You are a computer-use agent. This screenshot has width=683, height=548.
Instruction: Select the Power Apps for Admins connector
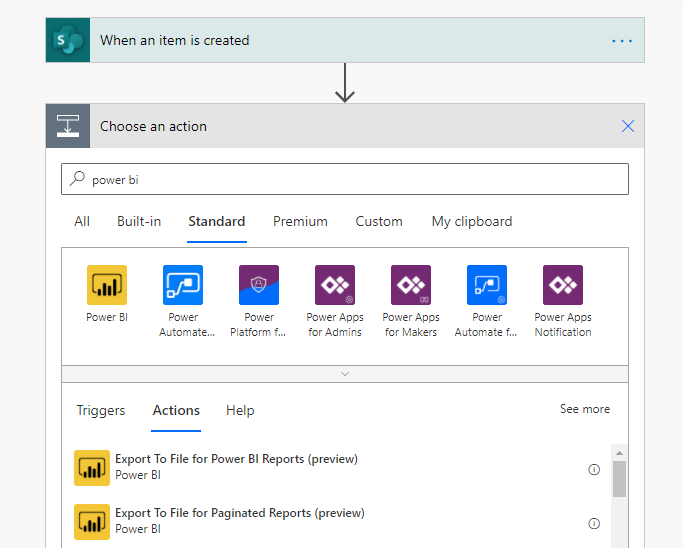pos(335,285)
